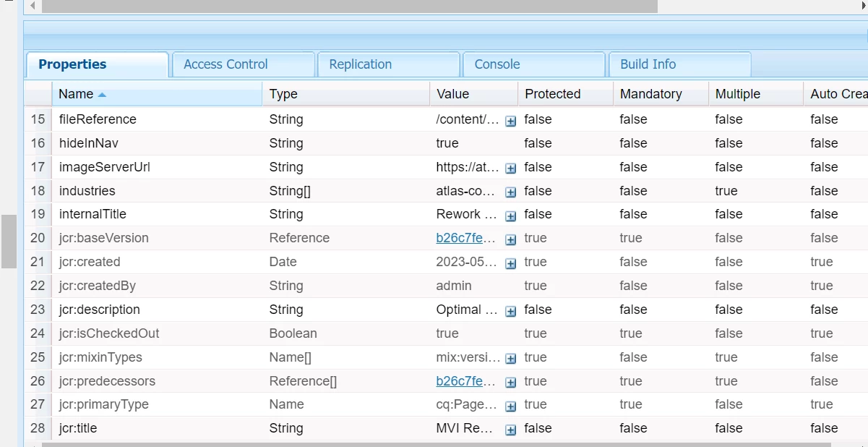Viewport: 868px width, 447px height.
Task: Select the jcr:isCheckedOut property name
Action: (x=109, y=333)
